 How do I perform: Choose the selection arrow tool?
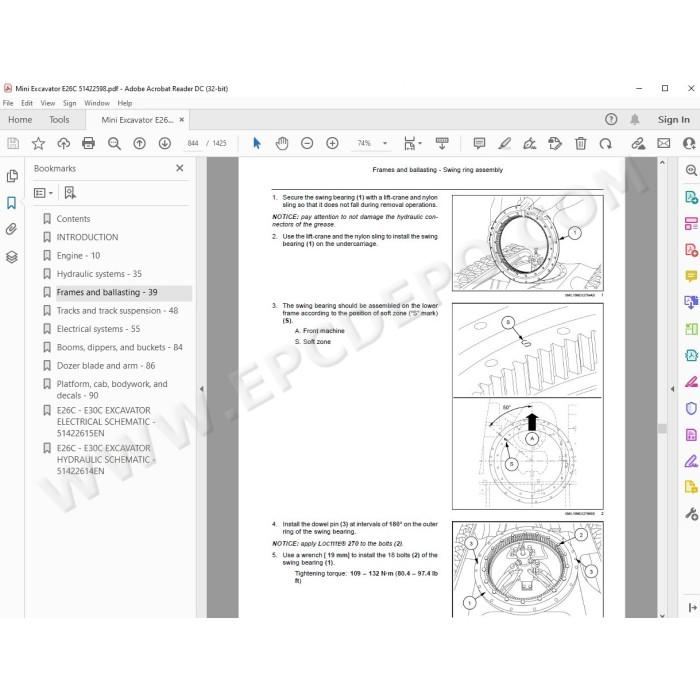pyautogui.click(x=257, y=143)
